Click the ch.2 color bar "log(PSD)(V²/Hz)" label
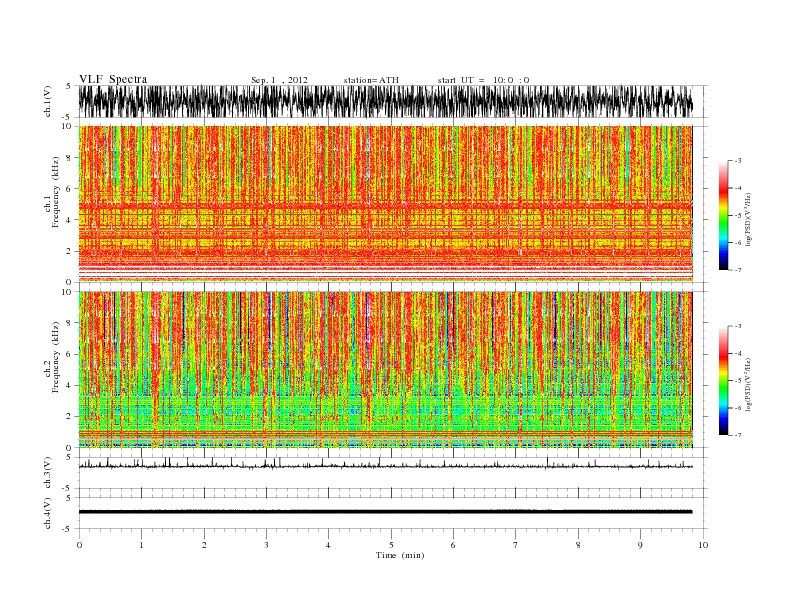 click(748, 384)
